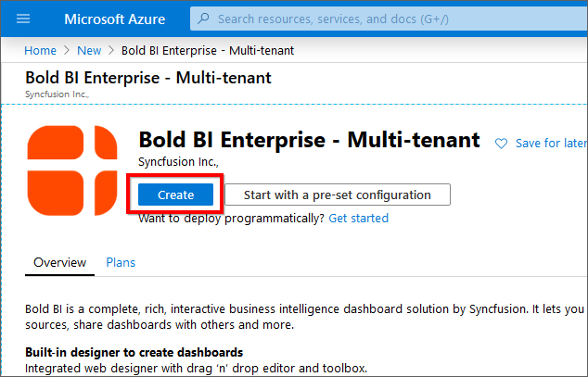Image resolution: width=588 pixels, height=377 pixels.
Task: Click the magnifier icon in search bar
Action: point(206,19)
